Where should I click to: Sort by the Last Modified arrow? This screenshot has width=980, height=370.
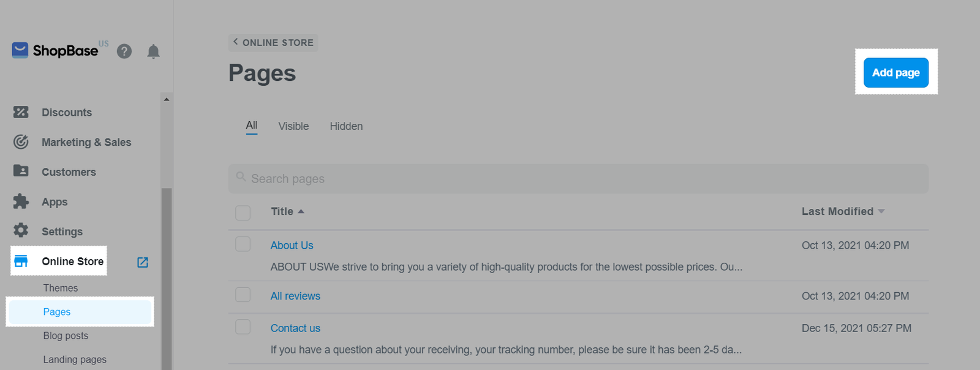[881, 211]
